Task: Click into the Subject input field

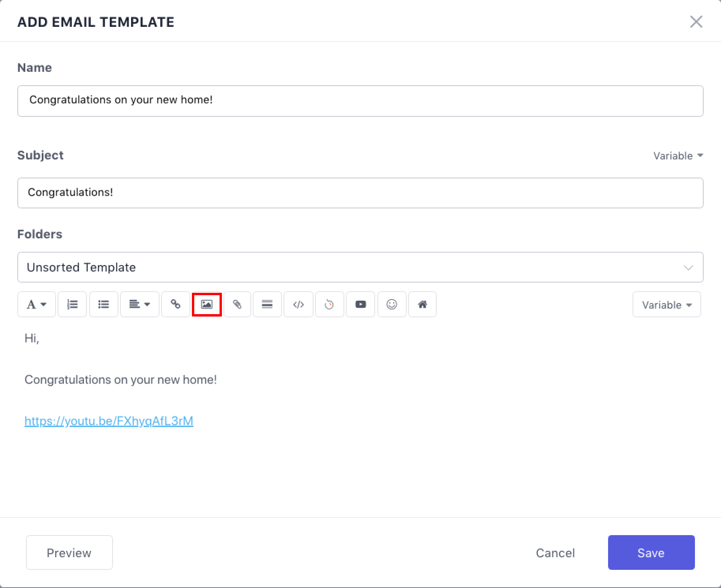Action: [x=360, y=193]
